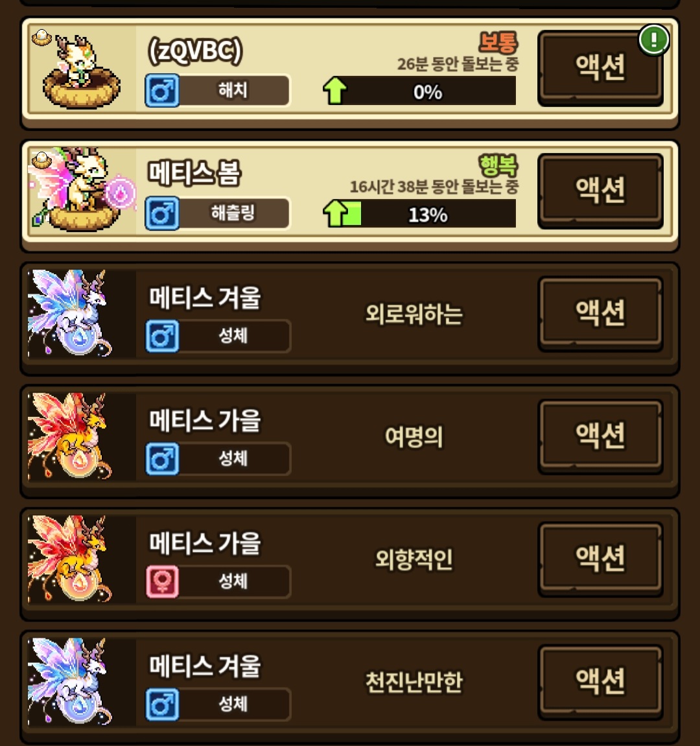Click the nest egg icon on the (zQVBC) portrait
The image size is (700, 746).
pos(41,37)
